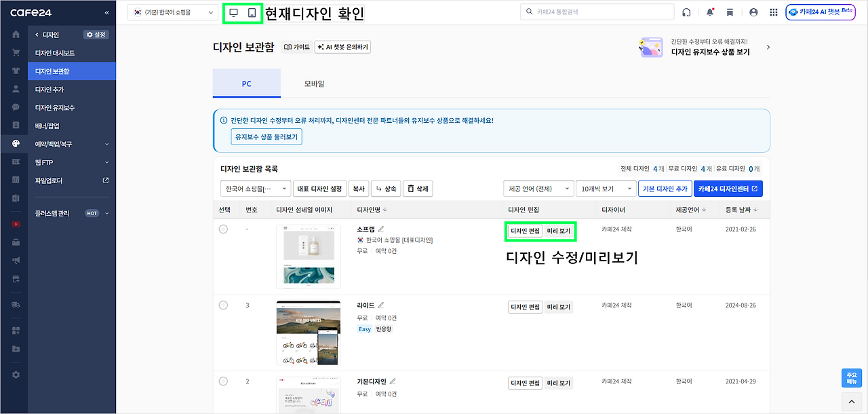
Task: View current mobile design via tablet icon
Action: coord(252,12)
